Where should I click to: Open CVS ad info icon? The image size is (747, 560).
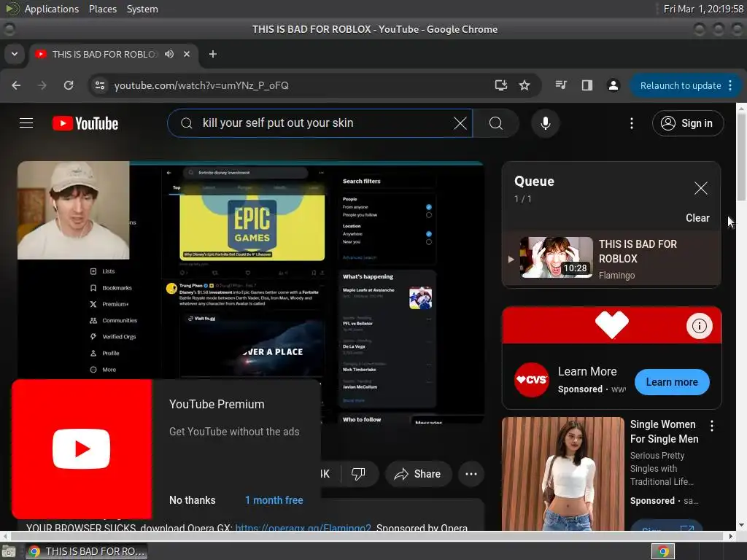click(x=700, y=326)
